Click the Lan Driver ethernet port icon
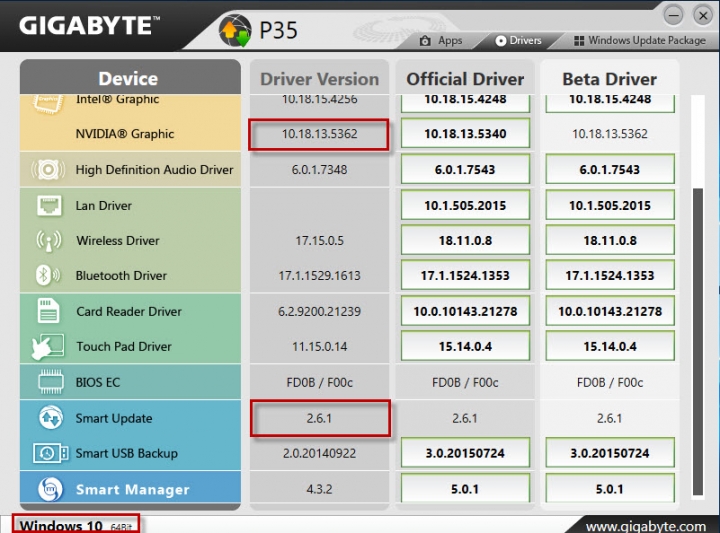Viewport: 720px width, 533px height. click(x=49, y=205)
